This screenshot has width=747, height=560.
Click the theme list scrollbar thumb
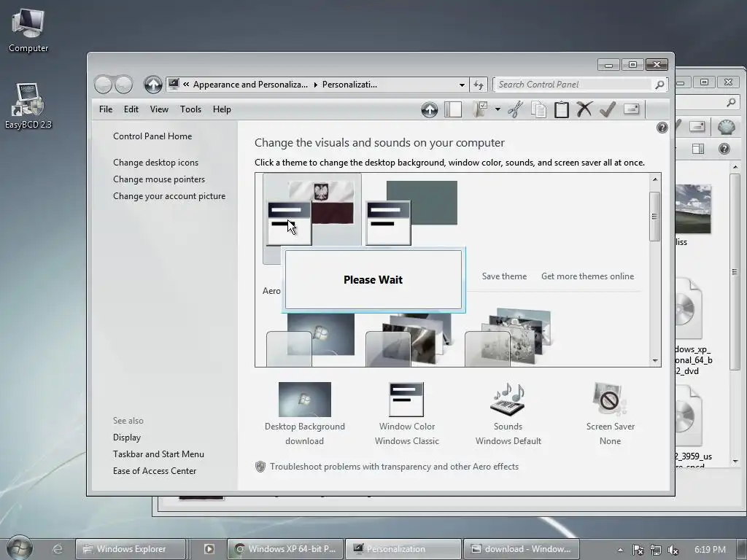pos(654,216)
